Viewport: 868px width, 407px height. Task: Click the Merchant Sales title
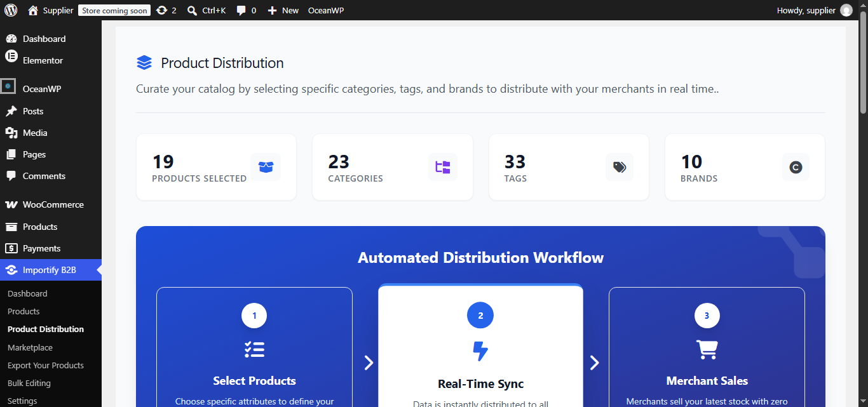(707, 381)
